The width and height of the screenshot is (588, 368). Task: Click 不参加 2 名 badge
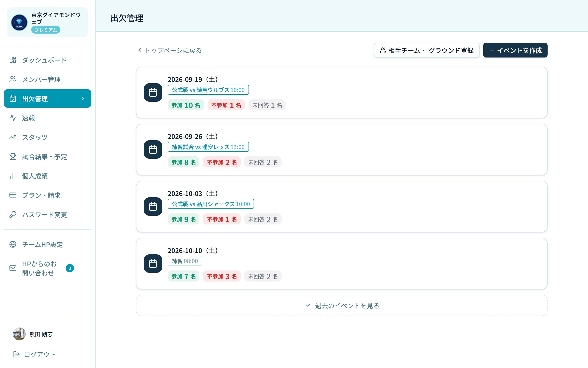pyautogui.click(x=222, y=162)
